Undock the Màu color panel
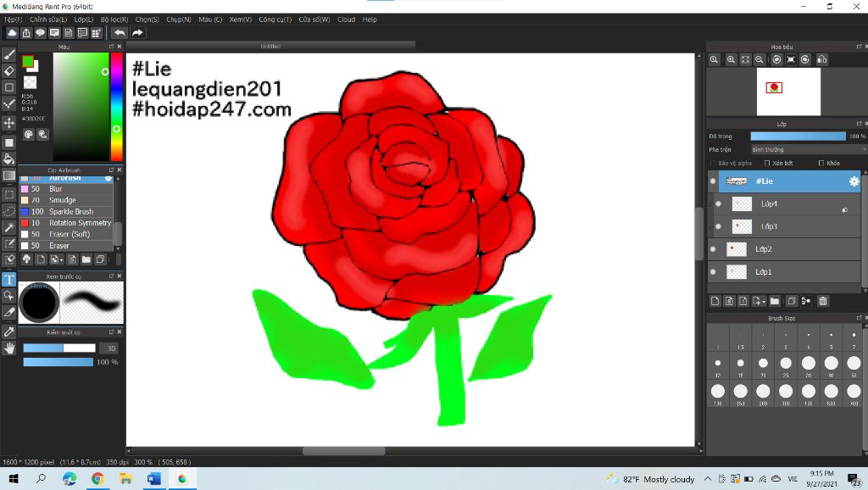Viewport: 868px width, 490px height. [111, 47]
